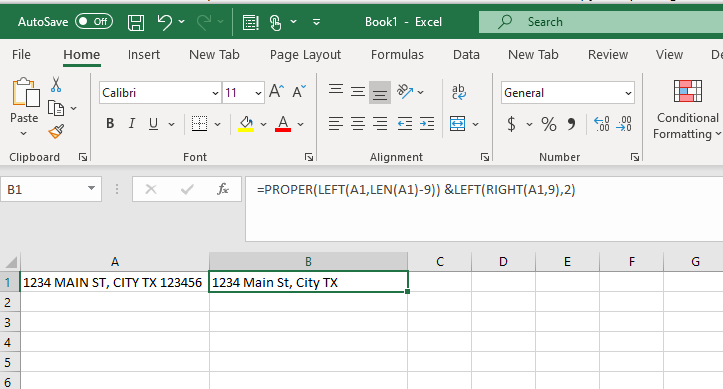This screenshot has width=723, height=389.
Task: Open the Calibri font name dropdown
Action: click(215, 93)
